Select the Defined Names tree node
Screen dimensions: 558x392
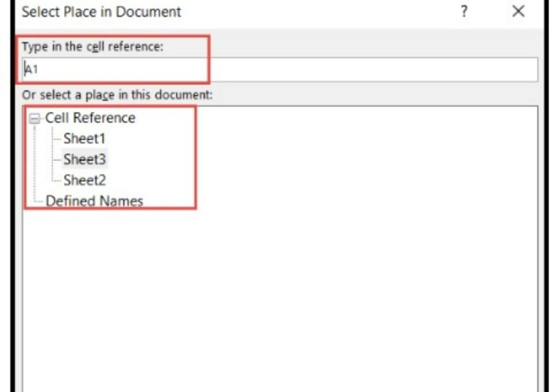94,201
